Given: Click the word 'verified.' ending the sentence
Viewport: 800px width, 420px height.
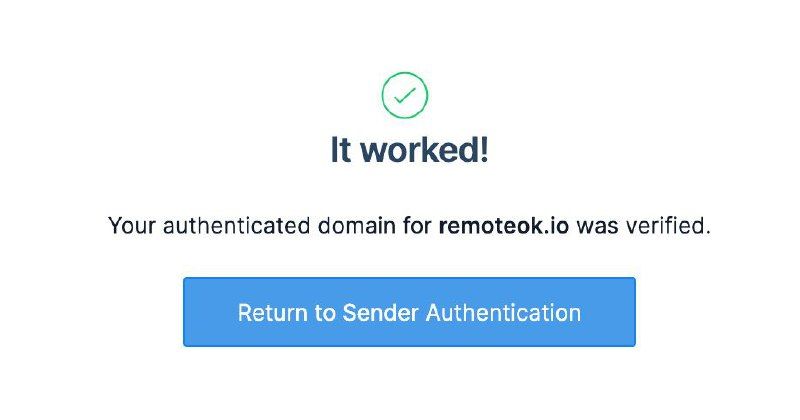Looking at the screenshot, I should coord(669,226).
